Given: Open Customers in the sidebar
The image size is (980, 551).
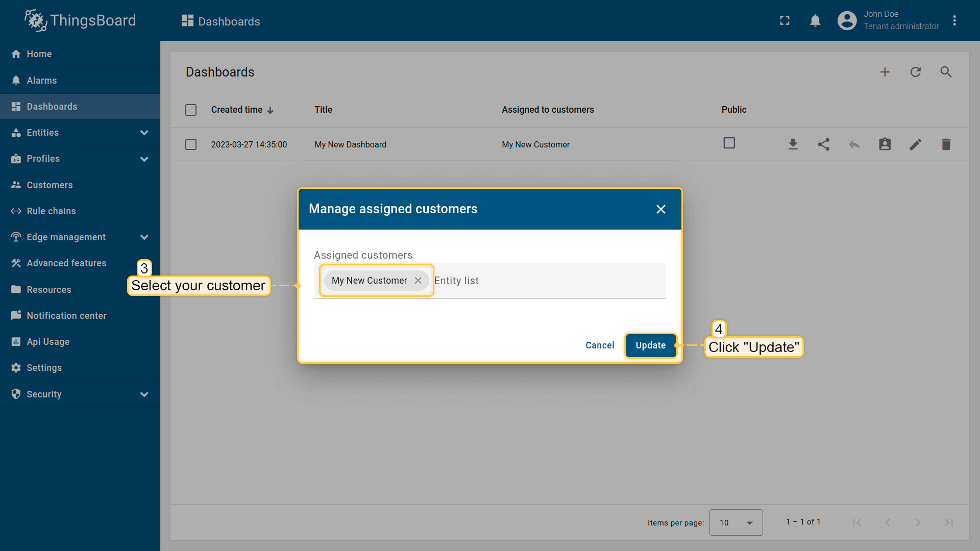Looking at the screenshot, I should (50, 185).
